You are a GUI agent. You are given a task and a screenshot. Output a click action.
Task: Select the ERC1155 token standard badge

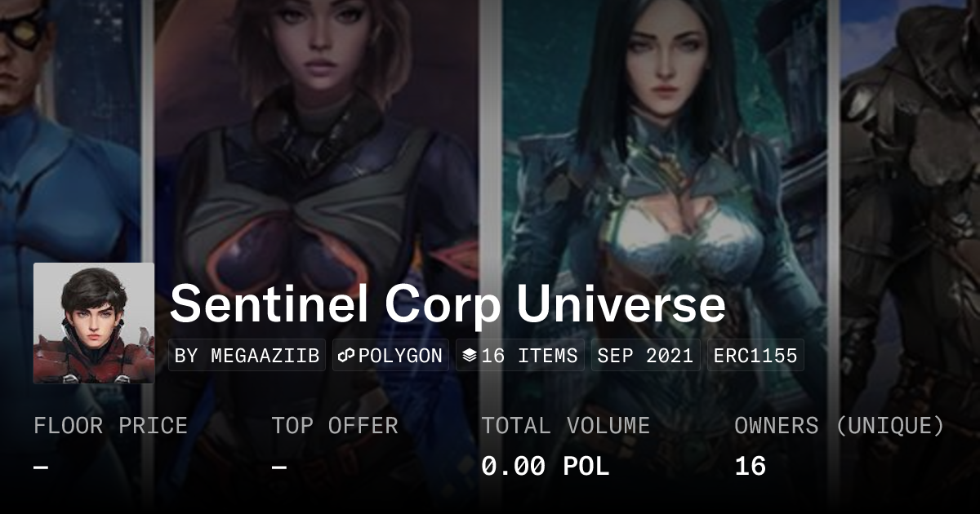(x=755, y=356)
